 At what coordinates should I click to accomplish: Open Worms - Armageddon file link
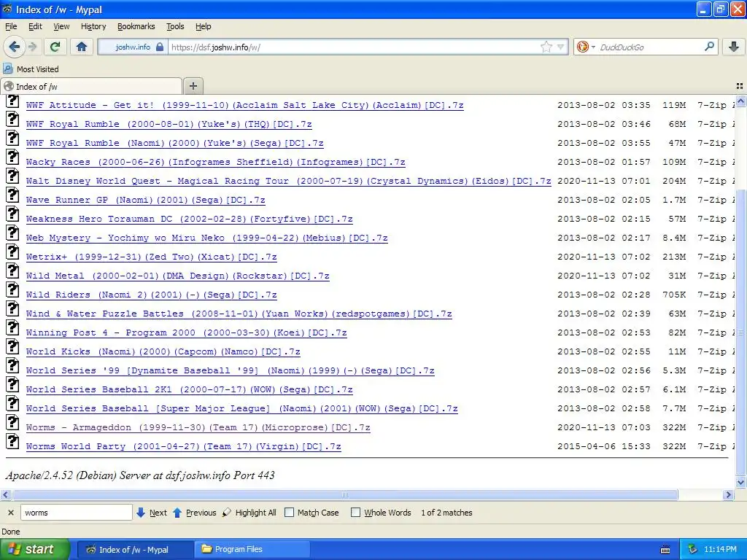(x=198, y=427)
